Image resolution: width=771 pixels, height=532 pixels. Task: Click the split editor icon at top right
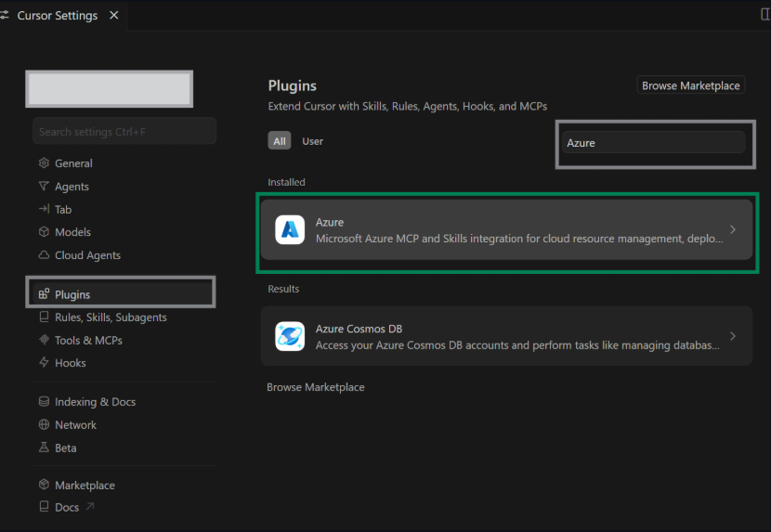[765, 15]
